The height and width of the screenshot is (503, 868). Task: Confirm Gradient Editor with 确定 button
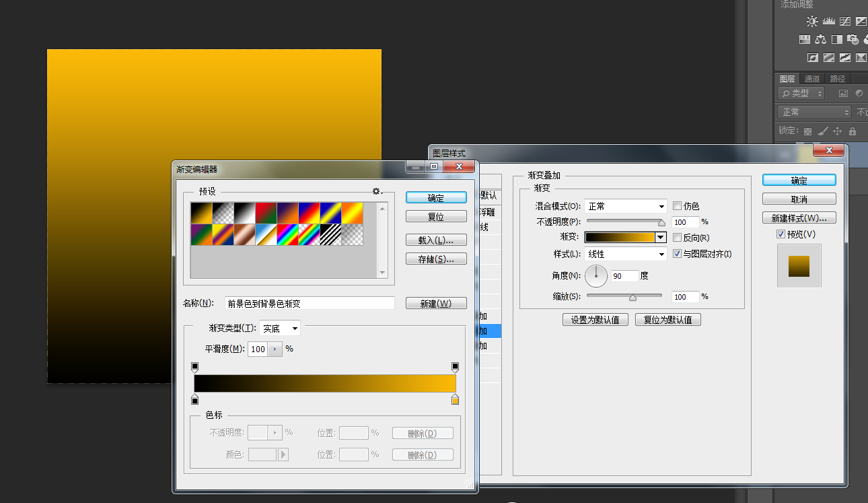click(x=436, y=198)
